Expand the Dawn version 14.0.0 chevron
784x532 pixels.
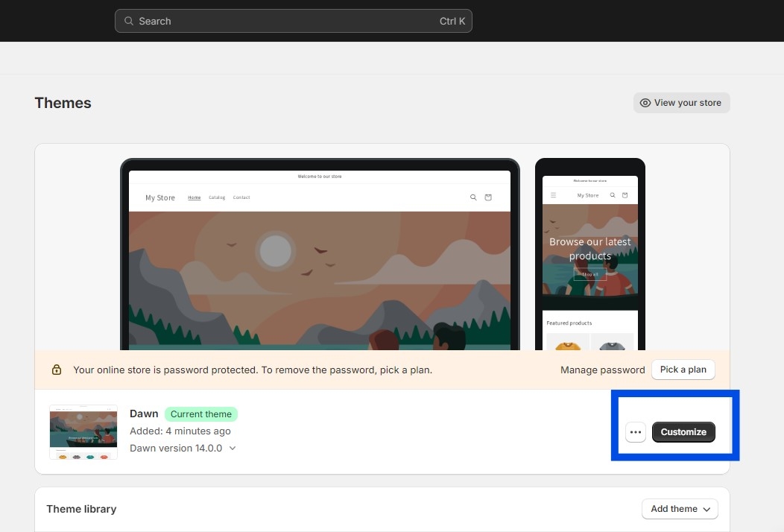[233, 448]
